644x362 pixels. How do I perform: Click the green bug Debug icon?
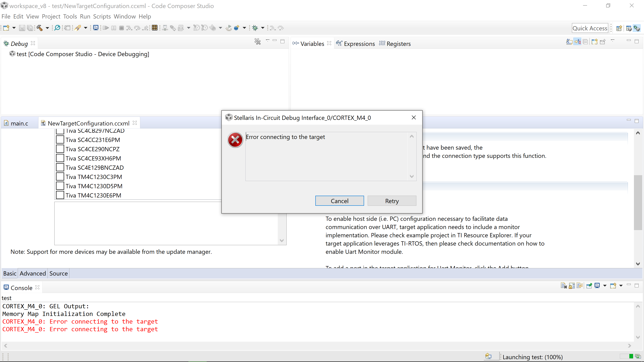pyautogui.click(x=255, y=28)
